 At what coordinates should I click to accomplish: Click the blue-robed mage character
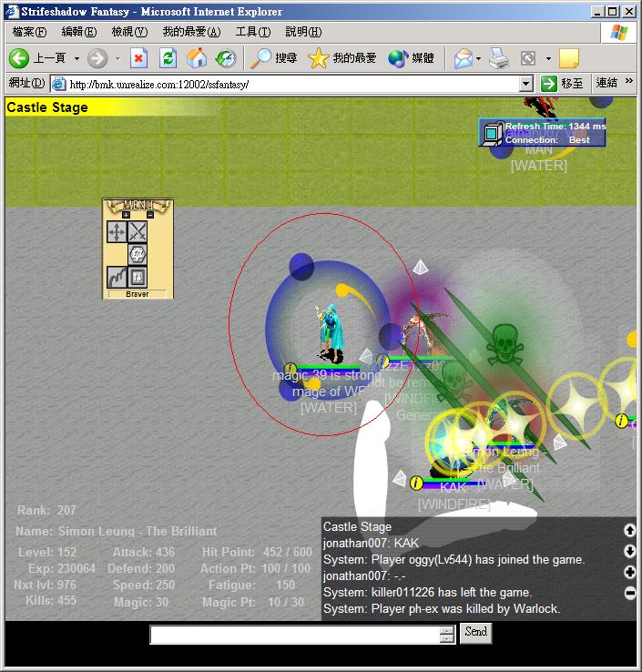pos(329,332)
